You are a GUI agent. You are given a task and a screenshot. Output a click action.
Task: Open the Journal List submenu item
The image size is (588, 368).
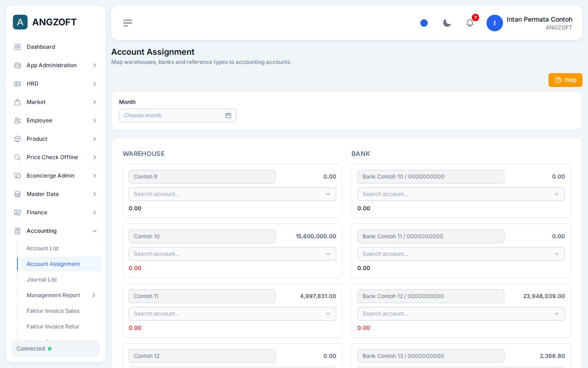click(62, 280)
